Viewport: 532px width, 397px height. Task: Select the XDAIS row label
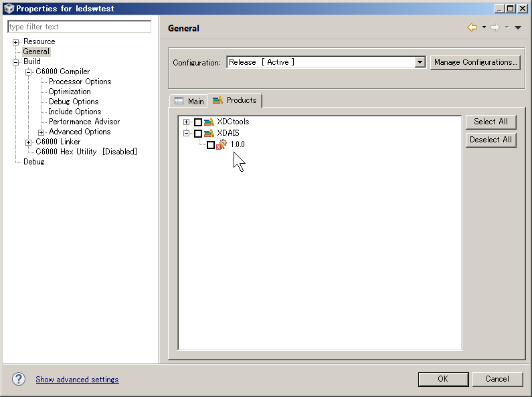228,133
